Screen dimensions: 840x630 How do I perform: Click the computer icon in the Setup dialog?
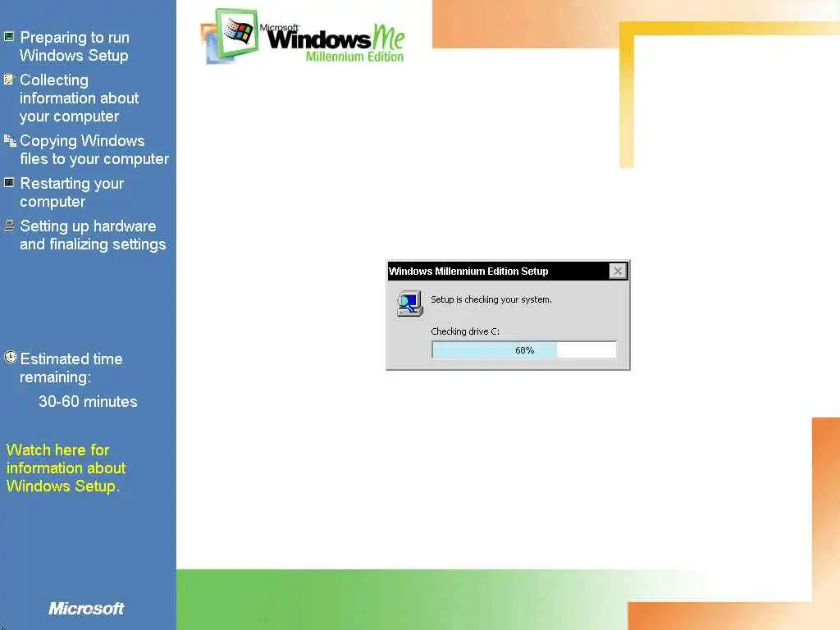pyautogui.click(x=410, y=304)
